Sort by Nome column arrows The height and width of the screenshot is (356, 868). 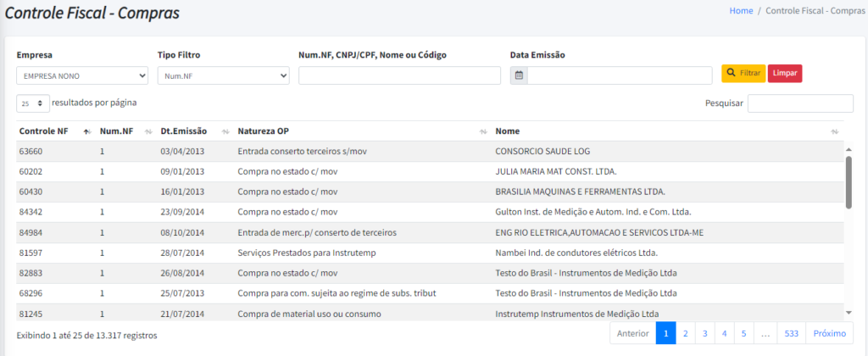(835, 131)
